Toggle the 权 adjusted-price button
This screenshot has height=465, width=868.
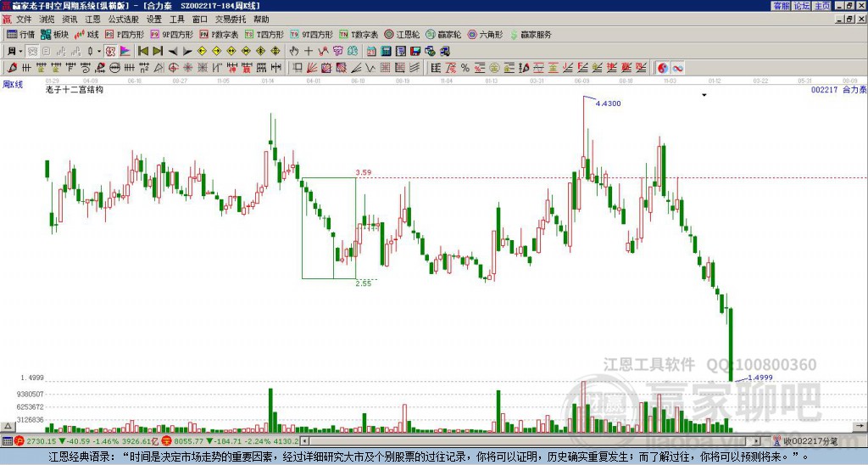pos(110,52)
